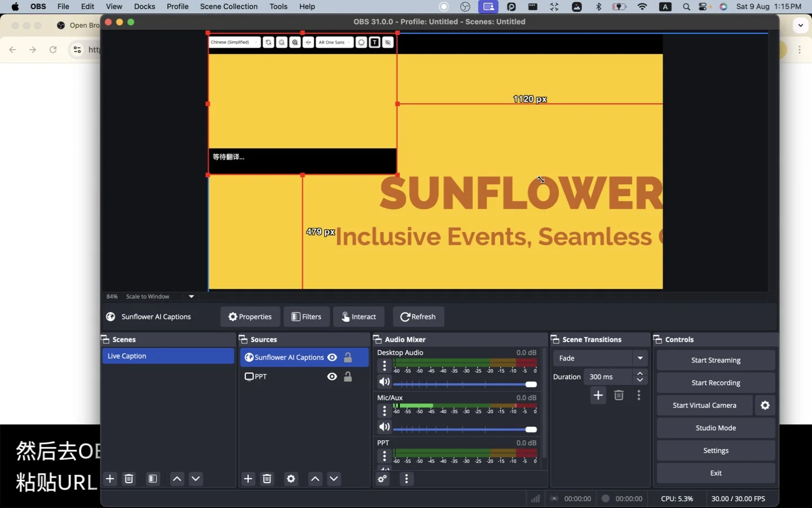Open OBS Settings from Controls

716,450
